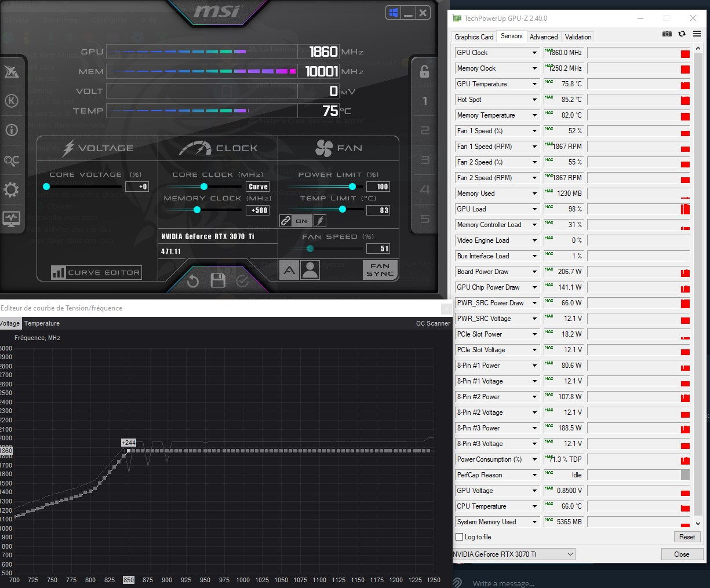Open MSI Afterburner settings gear icon

(12, 190)
